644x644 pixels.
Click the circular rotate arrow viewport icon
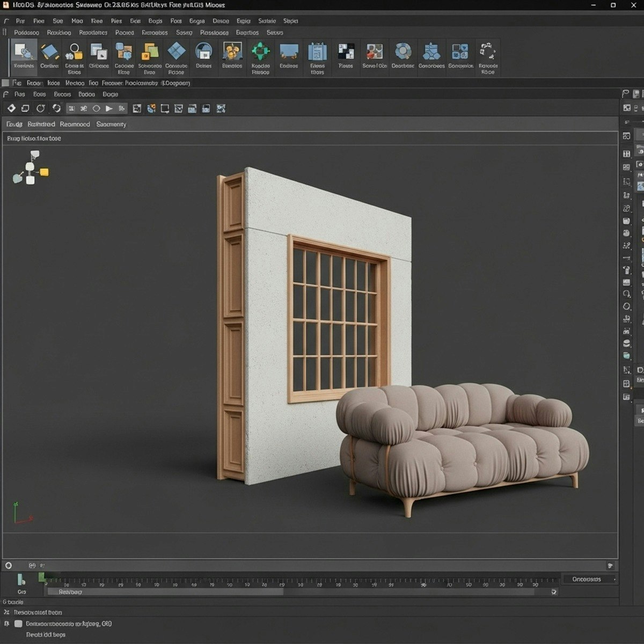(40, 108)
